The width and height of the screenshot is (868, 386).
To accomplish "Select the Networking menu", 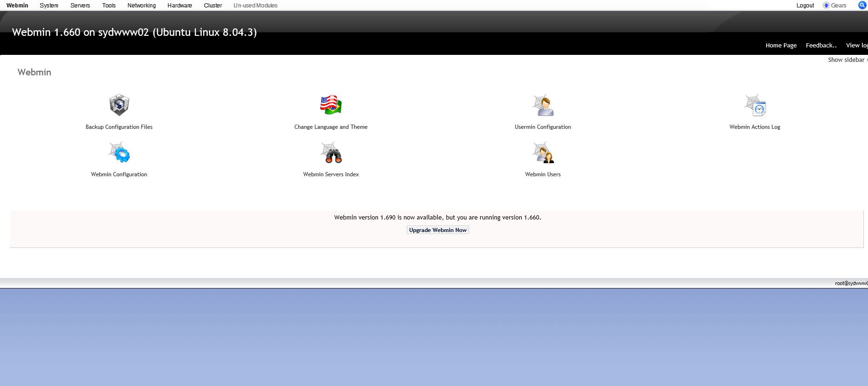I will [141, 6].
